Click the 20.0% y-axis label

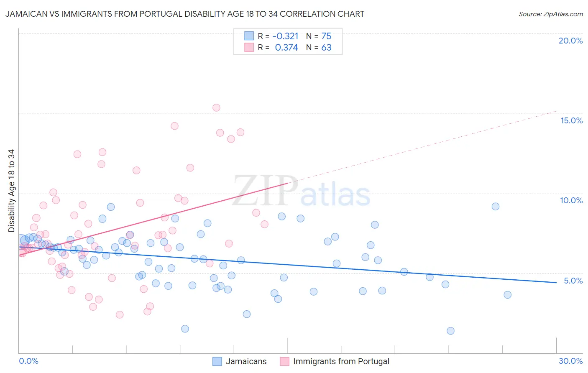(x=570, y=41)
